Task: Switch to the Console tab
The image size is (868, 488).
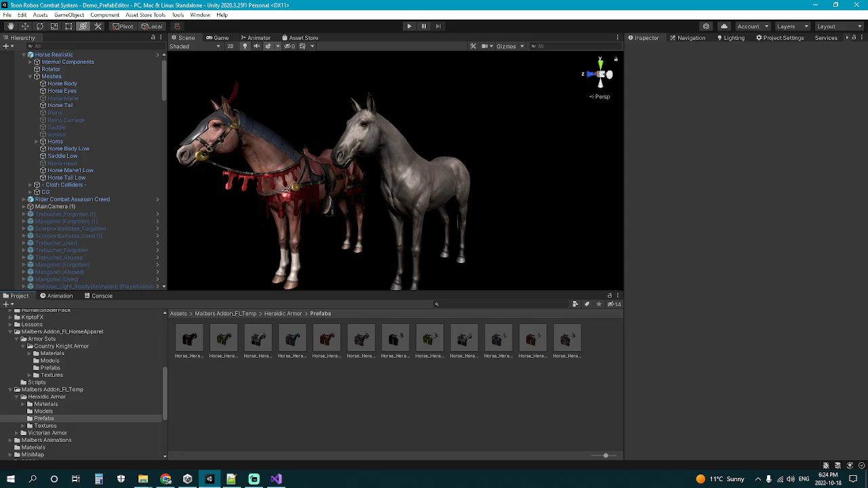Action: (x=98, y=296)
